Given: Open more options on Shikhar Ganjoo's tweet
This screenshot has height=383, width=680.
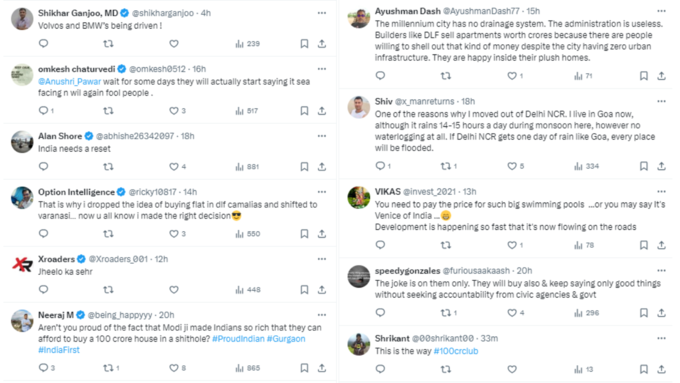Looking at the screenshot, I should click(x=322, y=13).
